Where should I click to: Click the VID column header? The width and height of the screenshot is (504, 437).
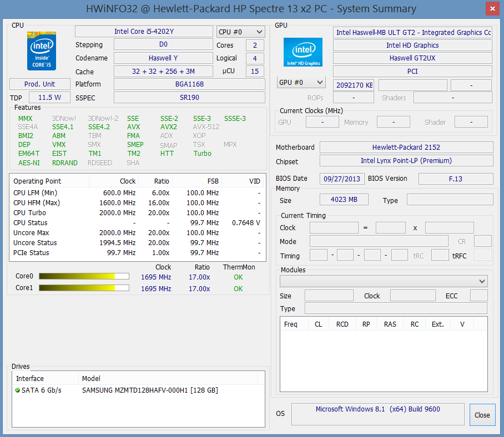tap(243, 181)
